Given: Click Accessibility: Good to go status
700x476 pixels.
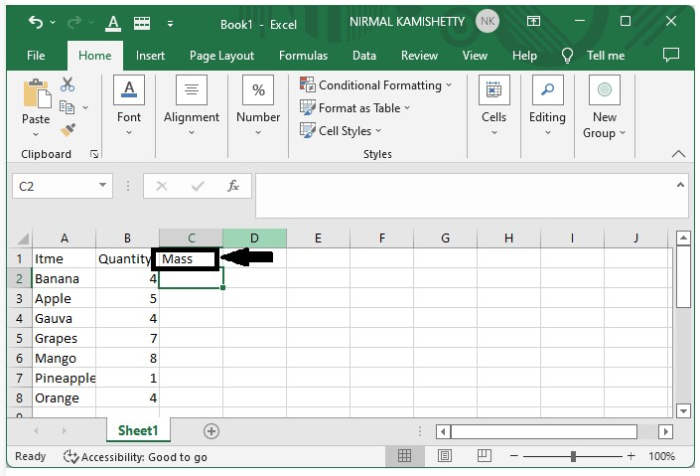Looking at the screenshot, I should coord(135,456).
